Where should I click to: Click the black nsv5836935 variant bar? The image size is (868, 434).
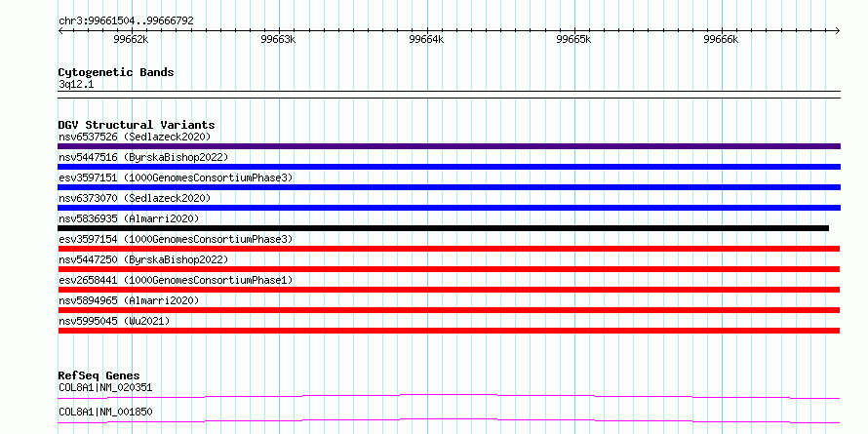coord(444,228)
